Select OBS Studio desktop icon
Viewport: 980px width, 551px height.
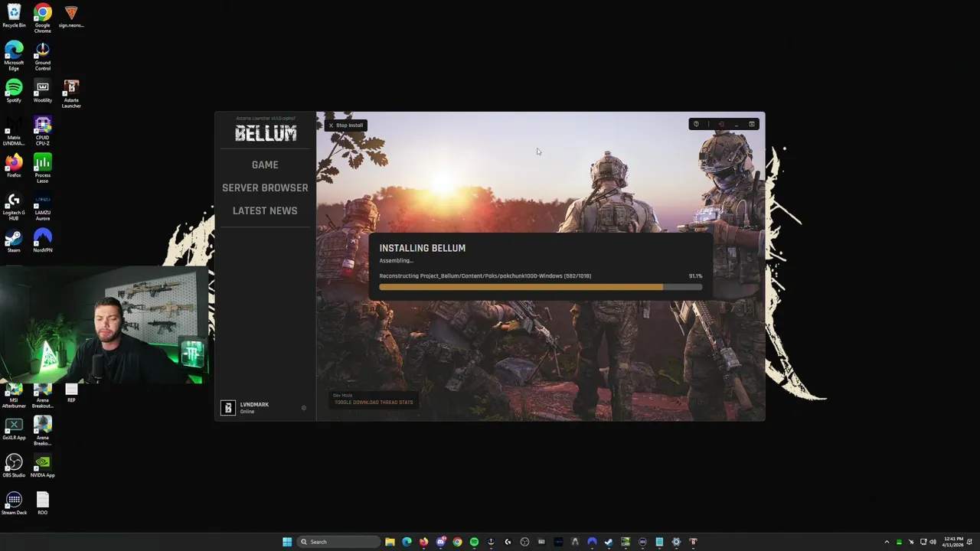[x=14, y=466]
